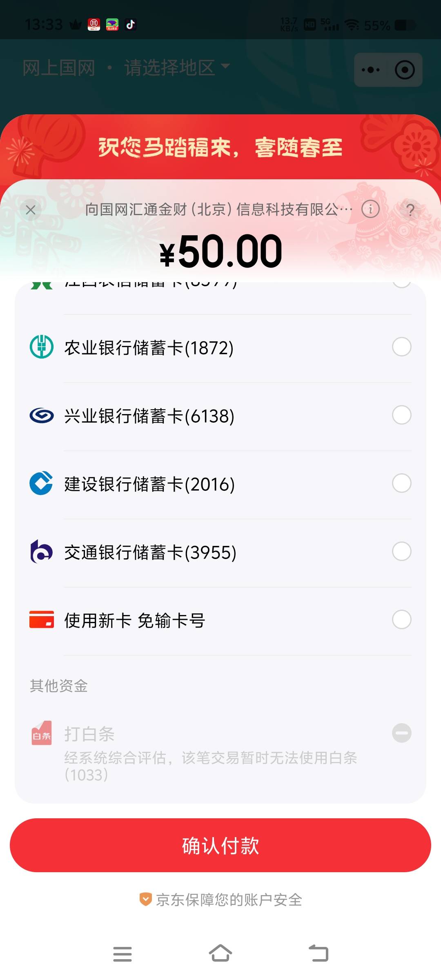The height and width of the screenshot is (980, 441).
Task: Tap the payee info circle icon
Action: point(370,209)
